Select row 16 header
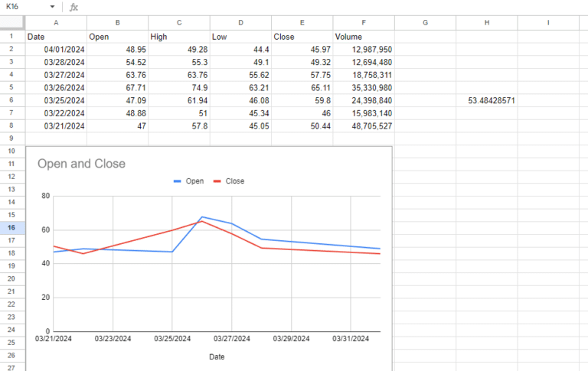This screenshot has height=371, width=588. pos(11,228)
